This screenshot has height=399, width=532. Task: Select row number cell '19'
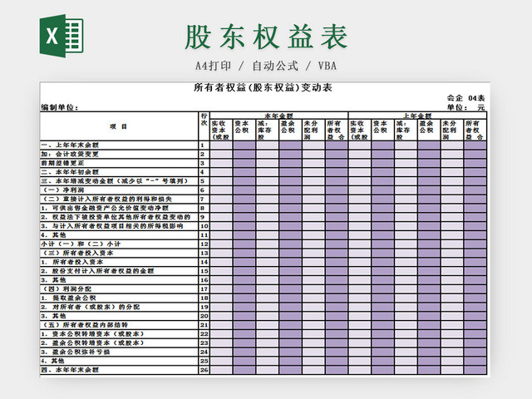click(x=204, y=307)
